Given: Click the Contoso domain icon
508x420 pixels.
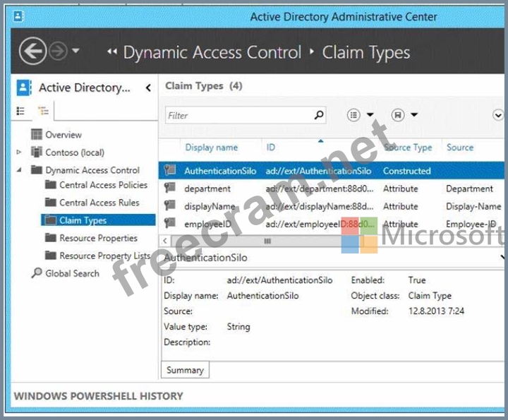Looking at the screenshot, I should click(x=36, y=152).
